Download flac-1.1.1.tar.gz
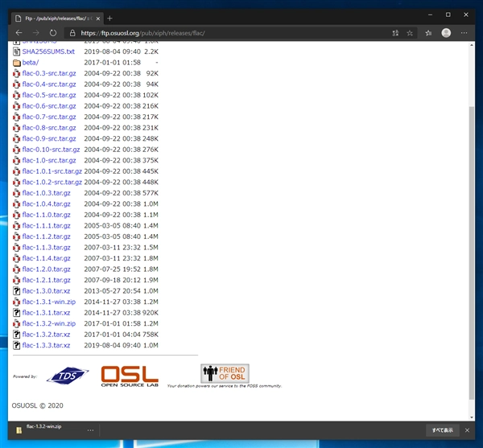 pos(46,225)
